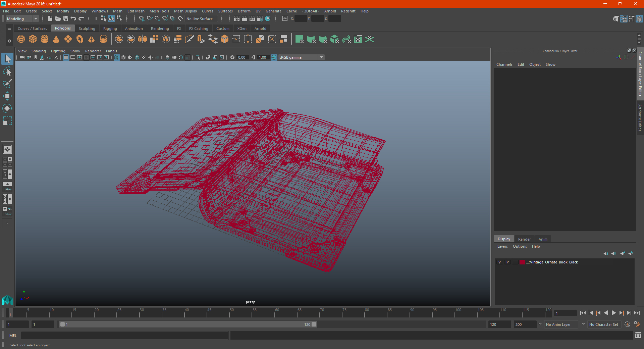Click the No Live Surface field
The height and width of the screenshot is (349, 644).
[202, 19]
